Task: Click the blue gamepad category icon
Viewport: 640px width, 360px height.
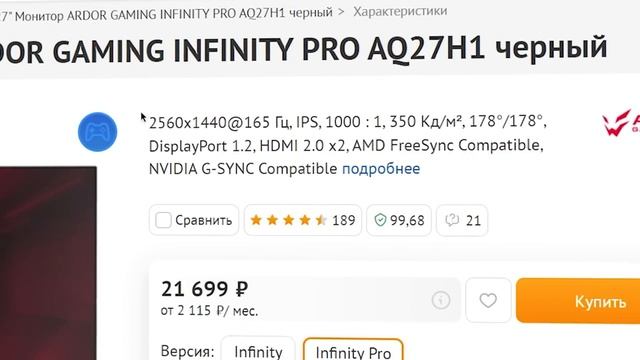Action: [98, 132]
